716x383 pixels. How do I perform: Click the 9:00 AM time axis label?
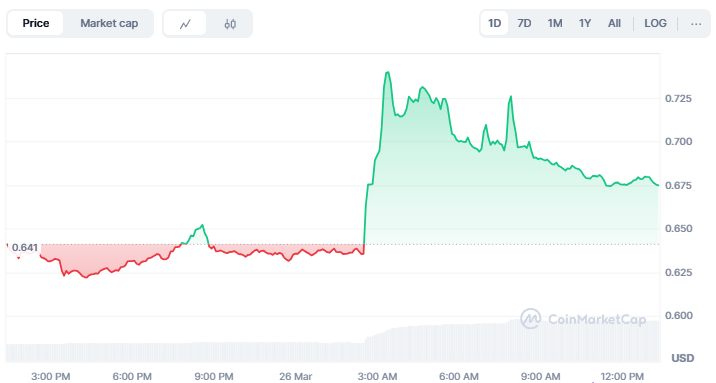coord(540,377)
